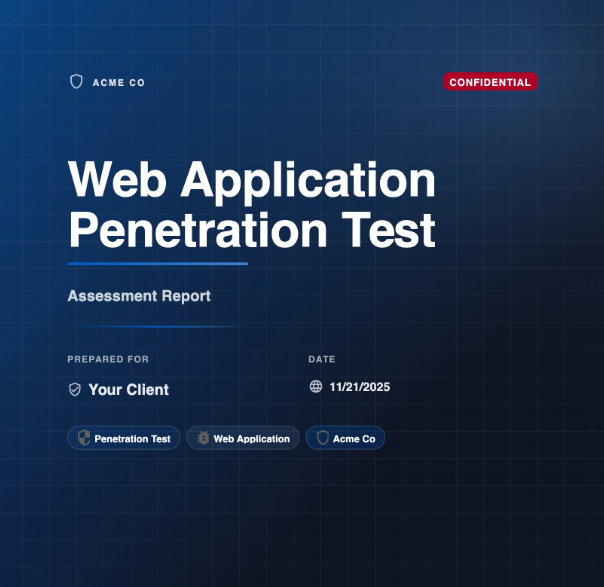Screen dimensions: 604x587
Task: Click the checkmark shield icon beside Your Client
Action: [x=75, y=389]
